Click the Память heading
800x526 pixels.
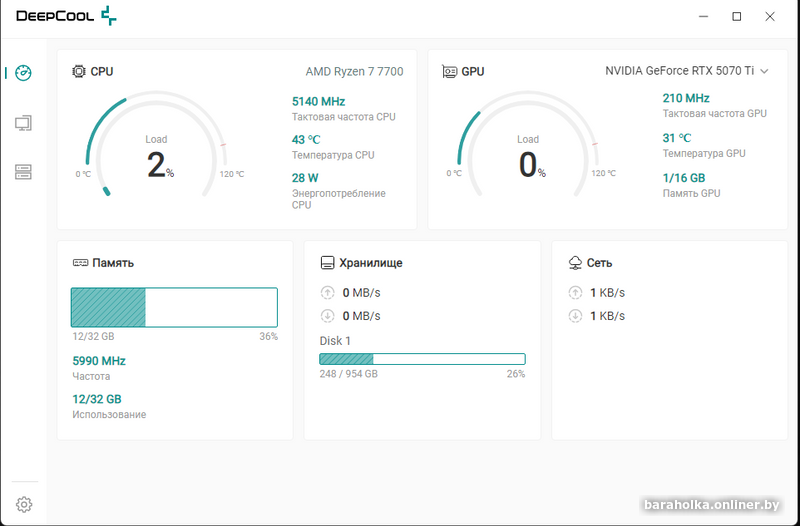pos(113,263)
